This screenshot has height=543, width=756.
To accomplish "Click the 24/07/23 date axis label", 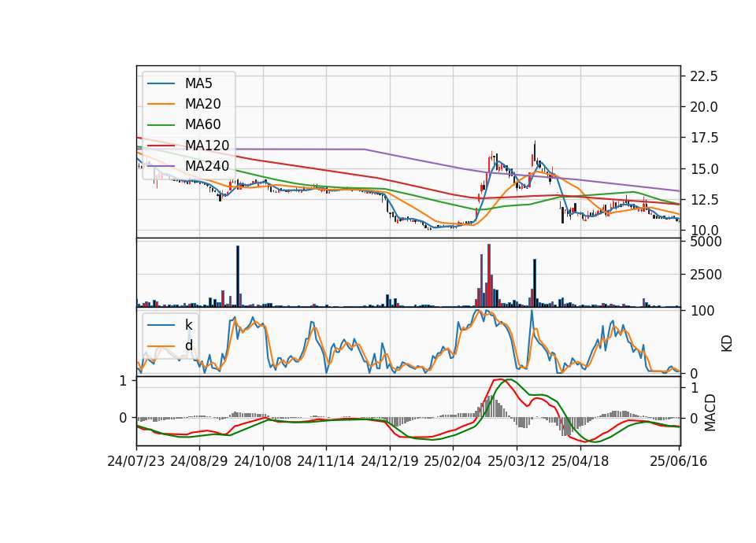I will [x=136, y=461].
